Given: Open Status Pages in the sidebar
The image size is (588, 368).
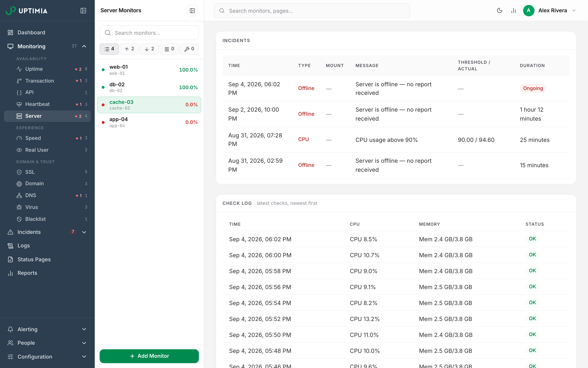Looking at the screenshot, I should click(x=47, y=259).
